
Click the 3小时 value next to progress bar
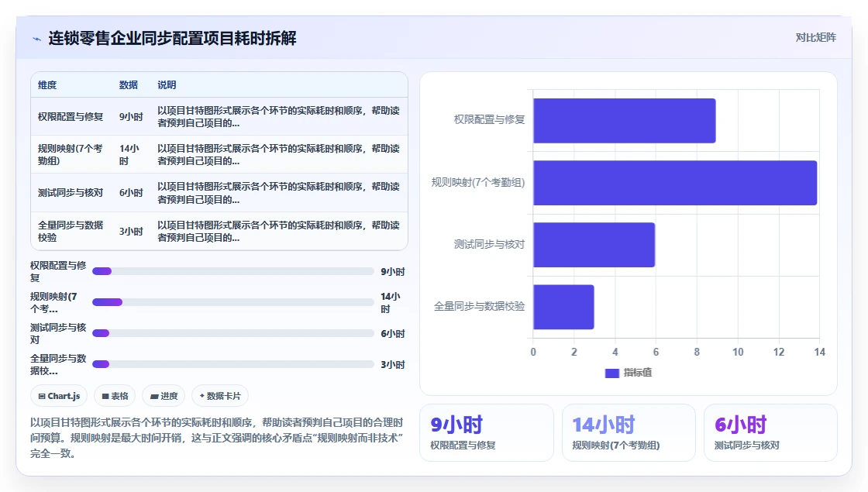392,365
